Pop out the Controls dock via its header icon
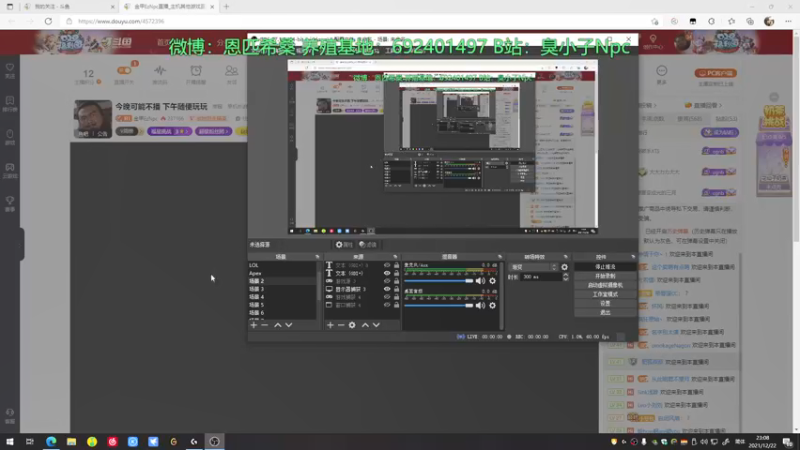 tap(633, 257)
